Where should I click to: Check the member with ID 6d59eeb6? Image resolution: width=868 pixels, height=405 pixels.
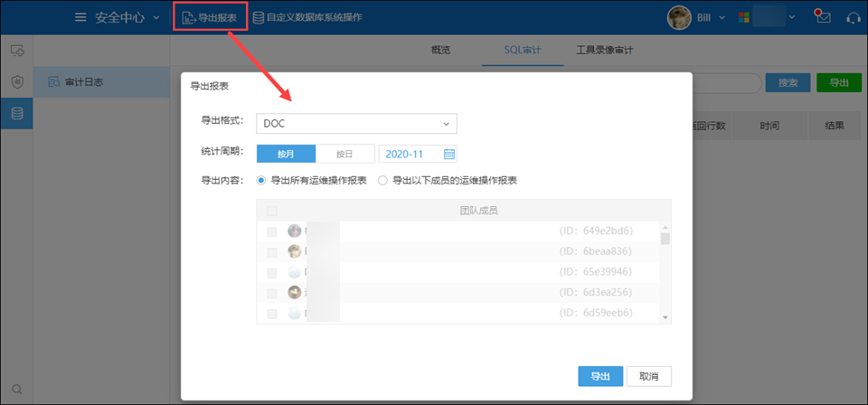coord(272,313)
